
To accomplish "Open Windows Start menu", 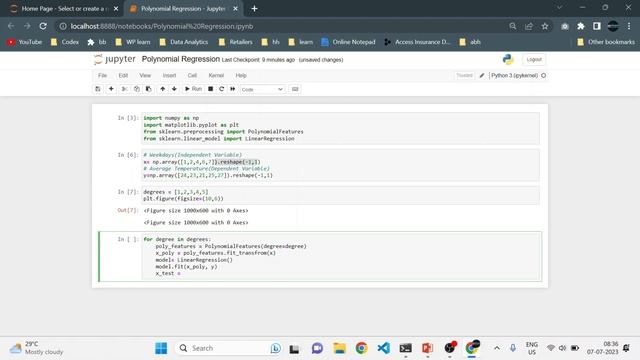I will (x=161, y=348).
